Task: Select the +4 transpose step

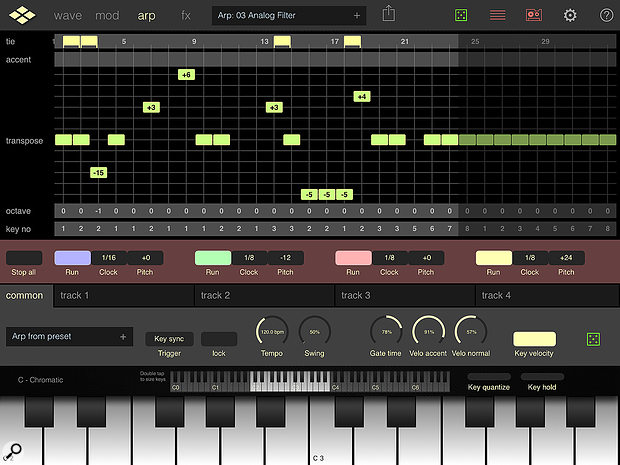Action: tap(362, 96)
